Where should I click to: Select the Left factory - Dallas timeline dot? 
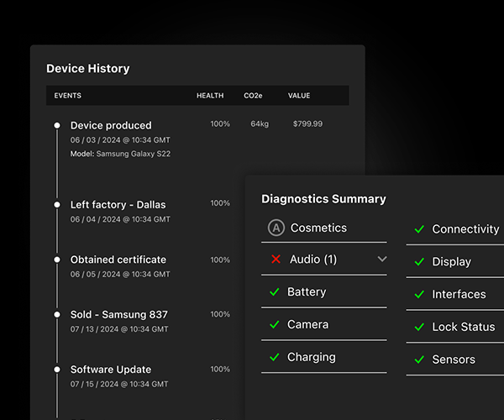coord(57,204)
